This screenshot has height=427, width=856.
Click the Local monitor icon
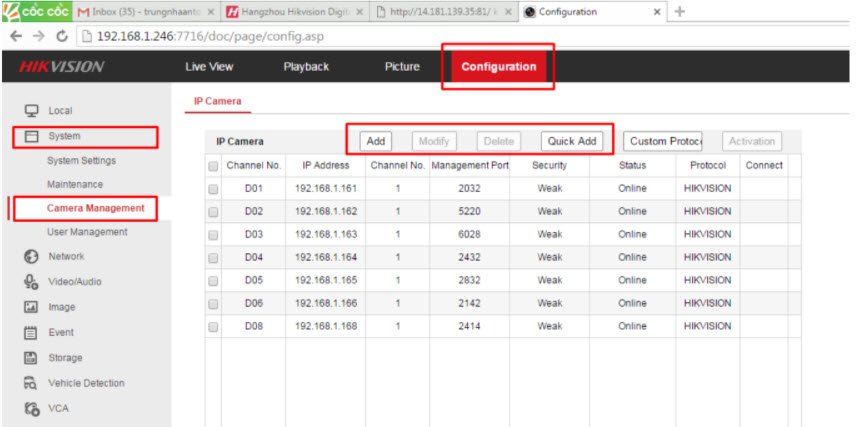(x=31, y=110)
